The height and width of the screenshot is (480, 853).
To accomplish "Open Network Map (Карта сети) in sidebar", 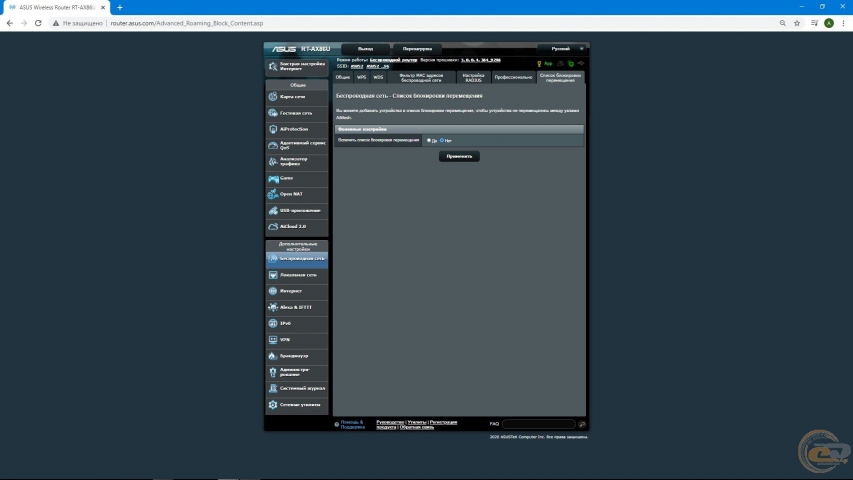I will click(x=296, y=97).
